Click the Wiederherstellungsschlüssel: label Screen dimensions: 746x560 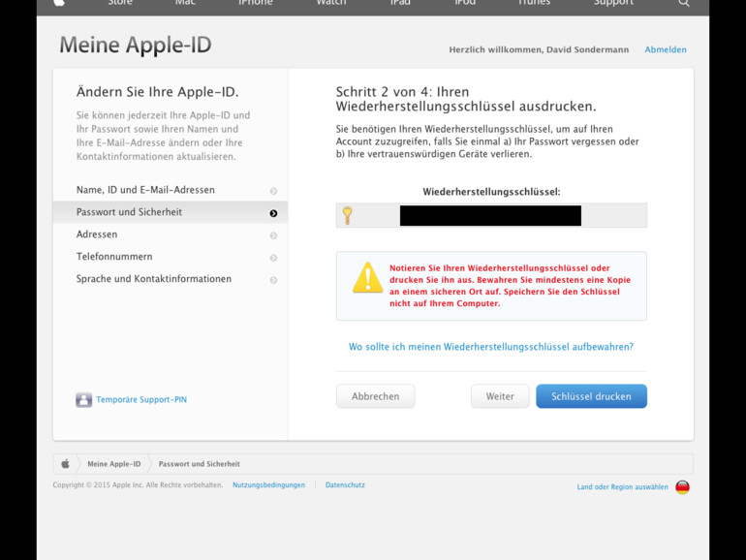point(491,192)
